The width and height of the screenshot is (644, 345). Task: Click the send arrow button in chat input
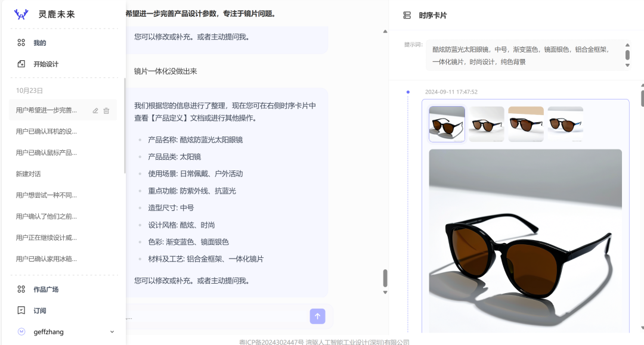tap(318, 316)
